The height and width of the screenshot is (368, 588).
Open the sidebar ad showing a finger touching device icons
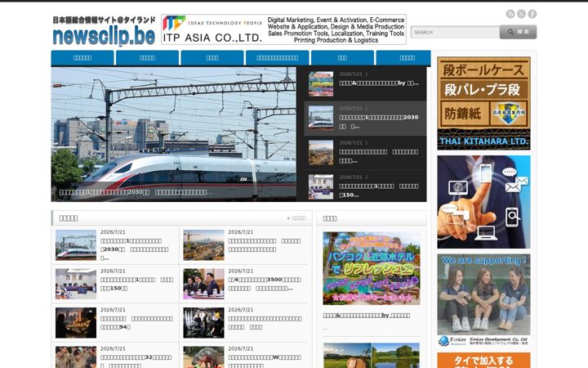tap(483, 202)
